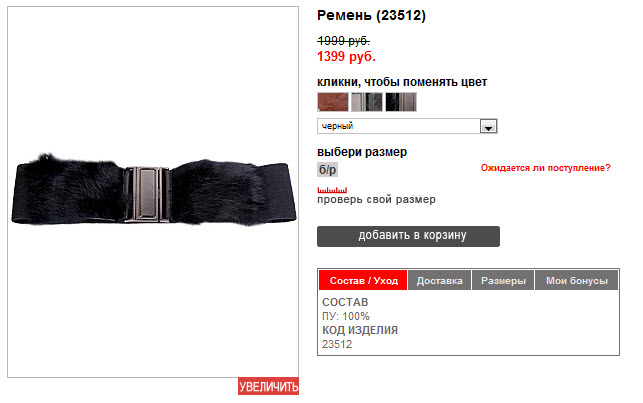
Task: Click the red ruler size icon
Action: click(x=332, y=190)
